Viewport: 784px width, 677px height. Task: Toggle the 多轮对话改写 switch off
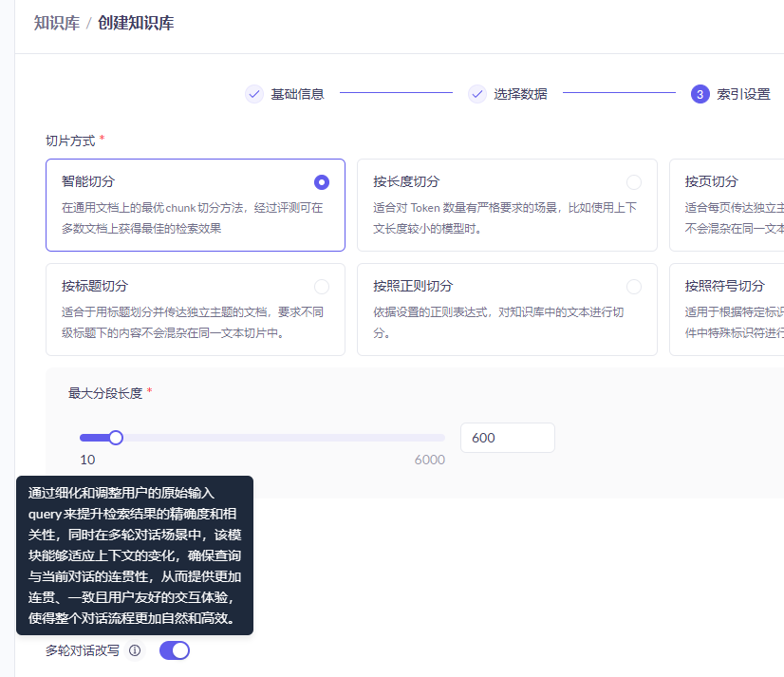pos(175,650)
